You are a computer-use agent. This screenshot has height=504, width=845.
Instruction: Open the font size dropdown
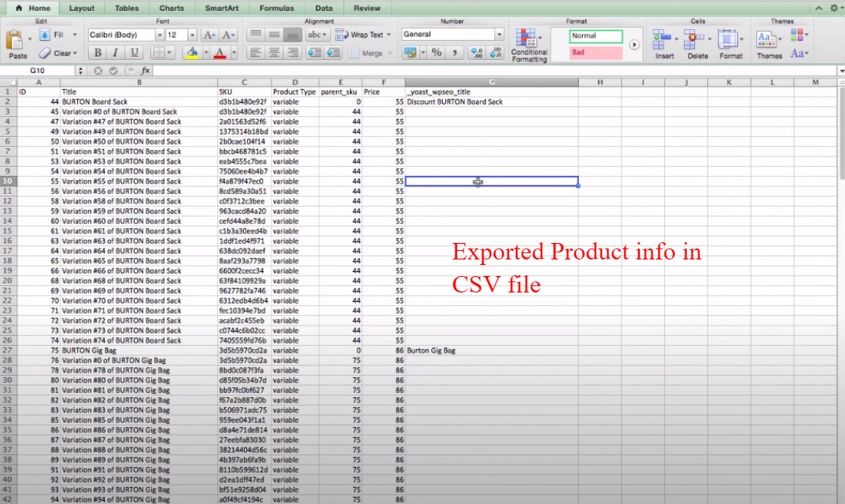coord(193,35)
